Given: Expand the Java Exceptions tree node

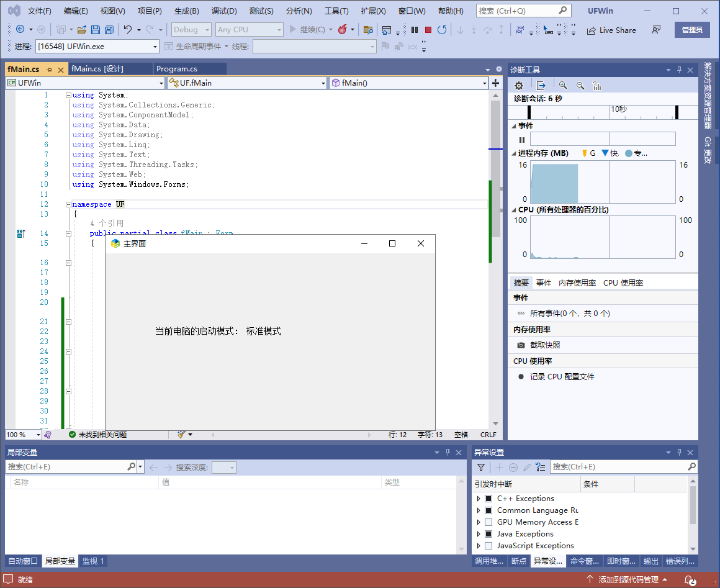Looking at the screenshot, I should tap(479, 534).
